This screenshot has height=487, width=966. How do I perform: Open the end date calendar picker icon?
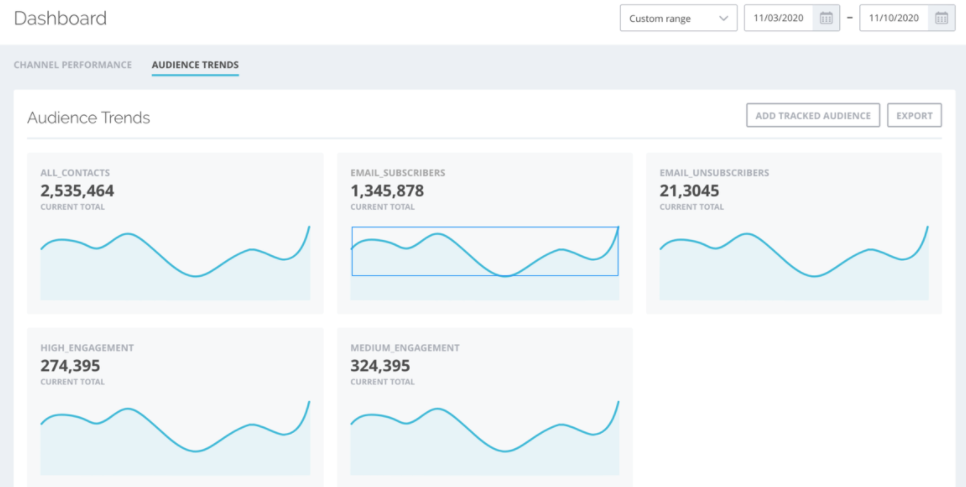click(941, 18)
